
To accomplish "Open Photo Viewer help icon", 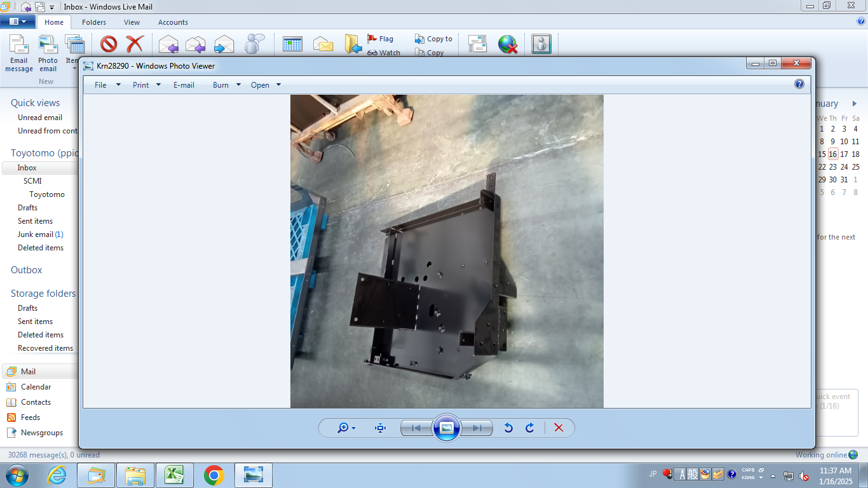I will click(x=799, y=84).
